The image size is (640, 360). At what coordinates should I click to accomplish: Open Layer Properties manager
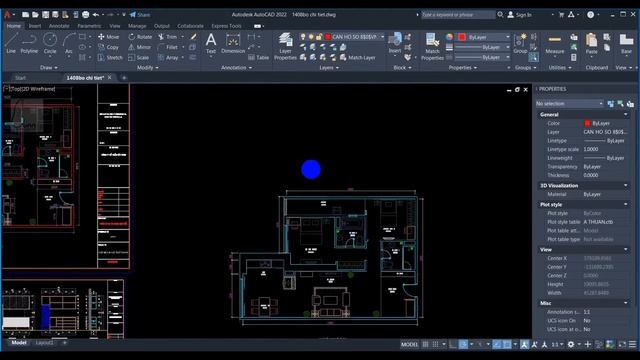(285, 46)
